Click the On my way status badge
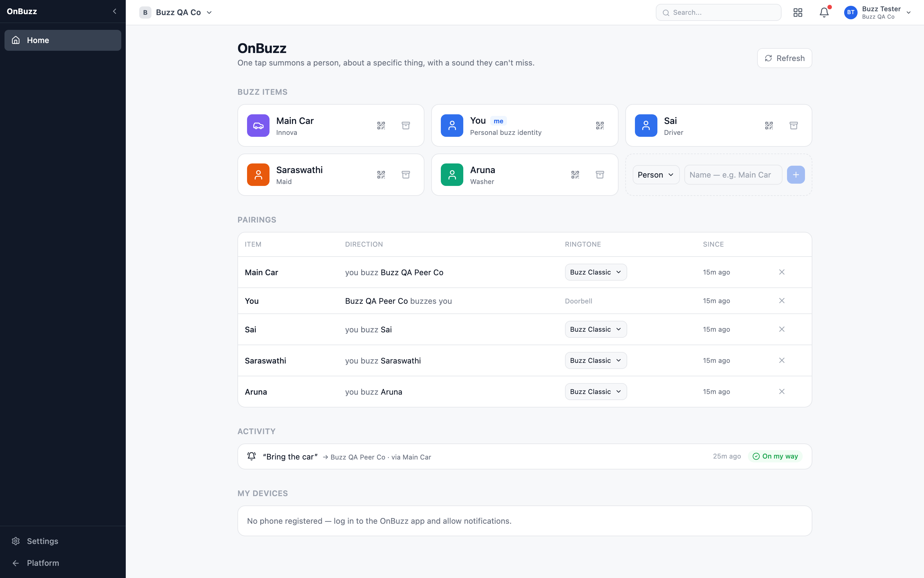This screenshot has height=578, width=924. click(775, 456)
